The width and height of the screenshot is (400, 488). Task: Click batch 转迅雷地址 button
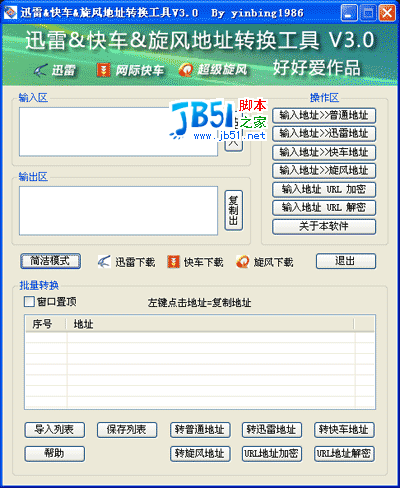click(272, 430)
